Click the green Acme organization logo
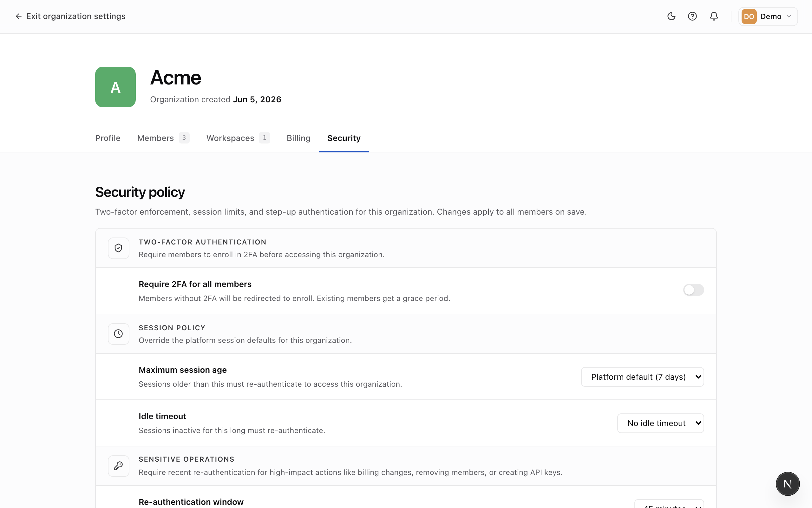 [x=115, y=87]
